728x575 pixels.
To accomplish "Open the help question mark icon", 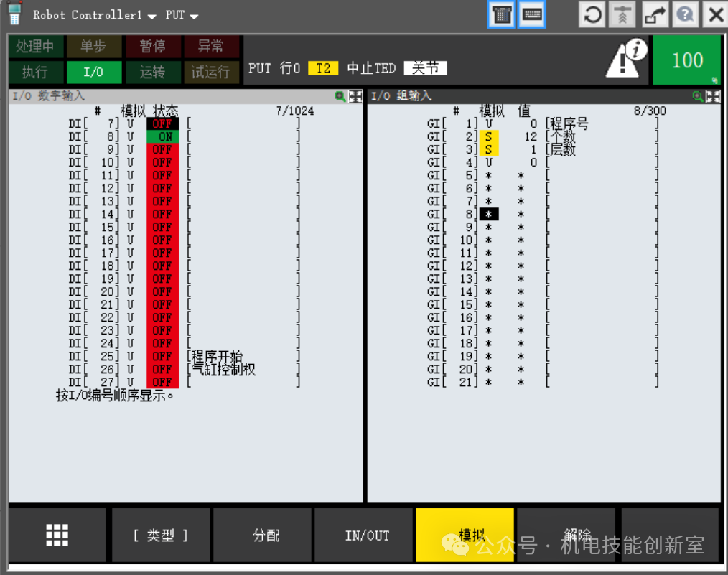I will [685, 15].
